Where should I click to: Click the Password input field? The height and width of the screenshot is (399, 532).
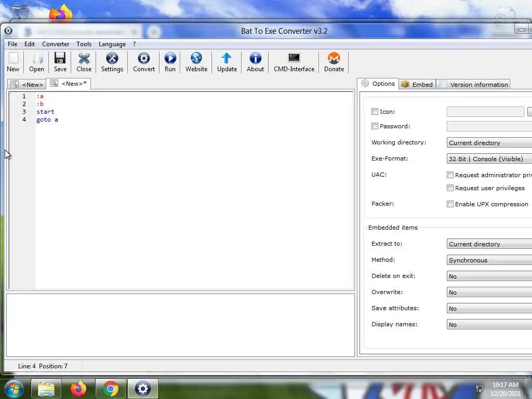(x=489, y=126)
